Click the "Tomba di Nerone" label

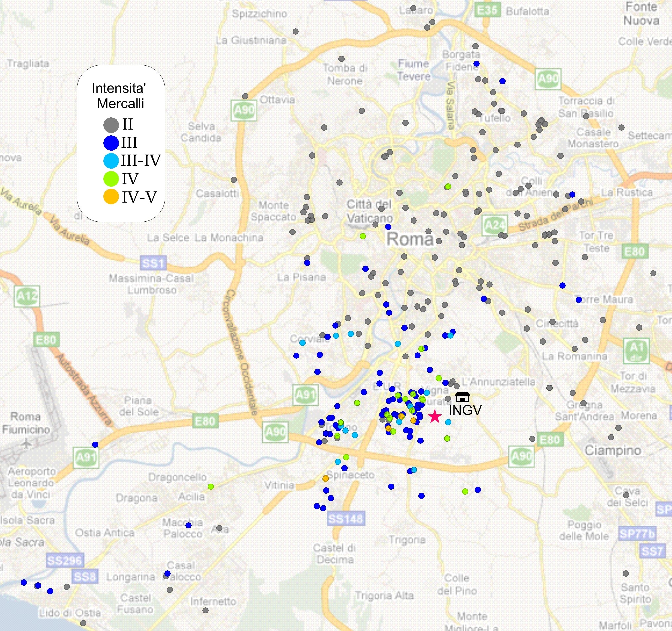(345, 74)
